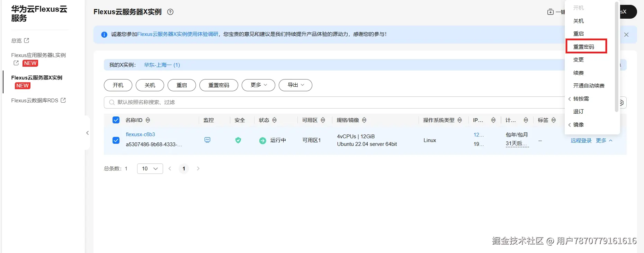Go to next page arrow
Viewport: 644px width, 253px height.
(198, 169)
